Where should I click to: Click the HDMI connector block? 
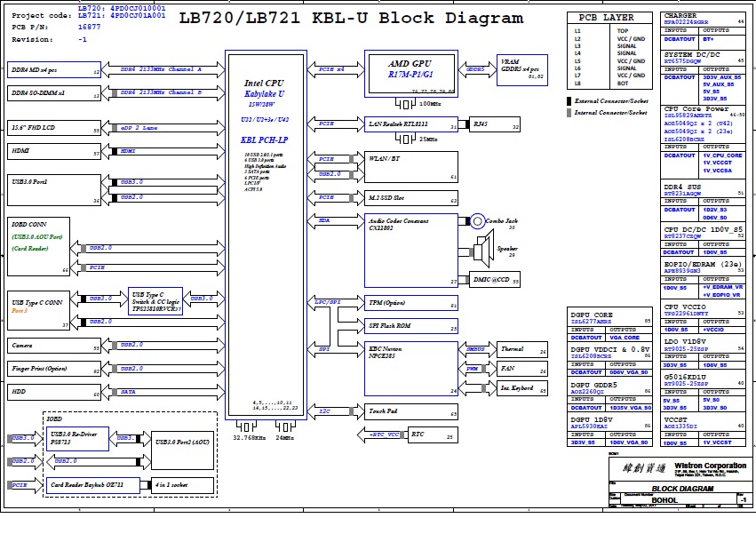click(x=54, y=151)
